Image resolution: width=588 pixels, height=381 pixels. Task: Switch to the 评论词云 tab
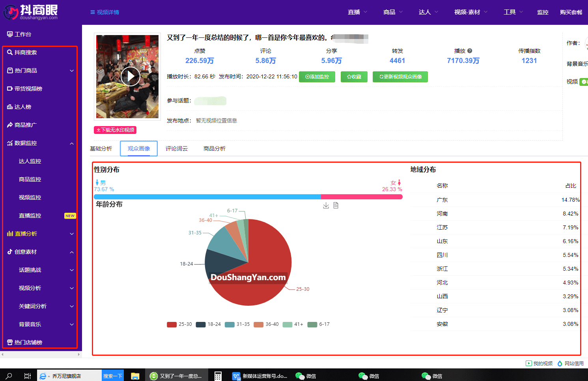point(177,149)
